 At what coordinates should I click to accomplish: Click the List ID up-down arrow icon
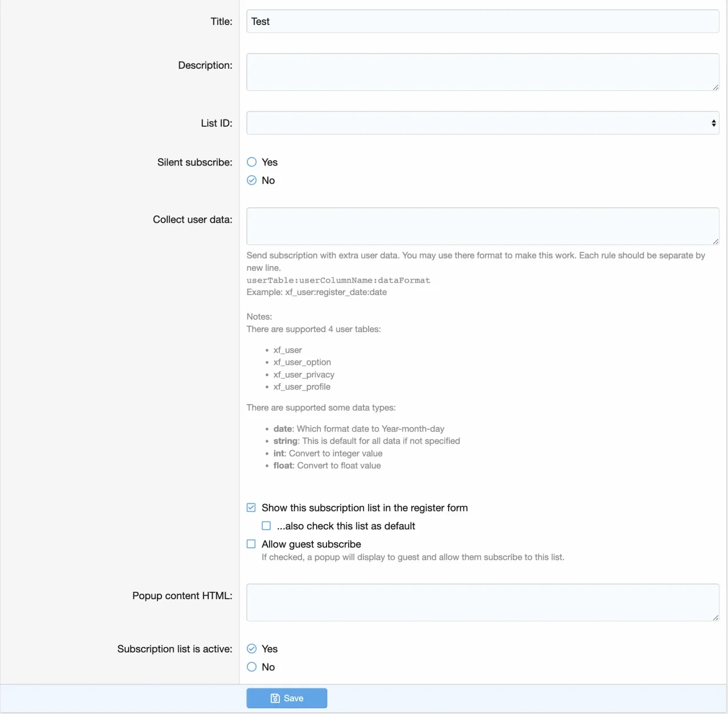[x=713, y=123]
